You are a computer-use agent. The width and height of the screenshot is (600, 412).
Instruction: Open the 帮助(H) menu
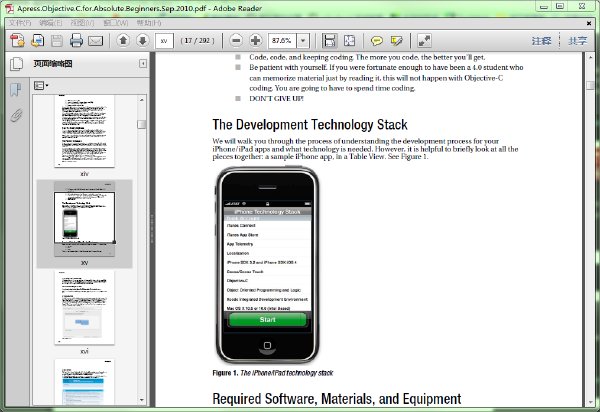coord(149,23)
